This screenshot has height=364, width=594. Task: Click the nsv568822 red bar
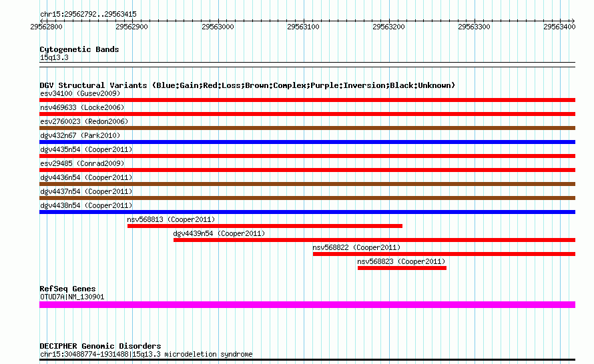coord(444,254)
